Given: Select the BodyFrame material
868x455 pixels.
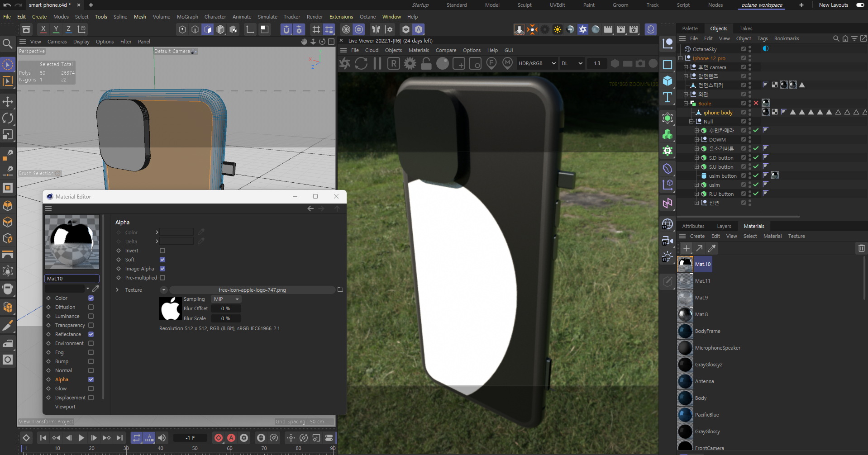Looking at the screenshot, I should tap(707, 331).
